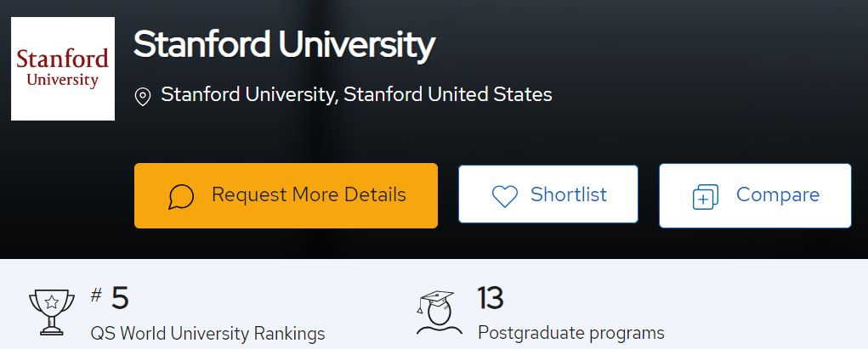Click the ranking number 5
Image resolution: width=868 pixels, height=349 pixels.
tap(120, 299)
